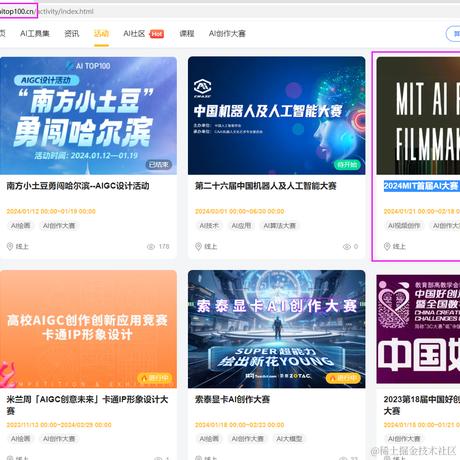This screenshot has width=460, height=460.
Task: Select the AI创作大赛 tag on 米兰周 card
Action: pos(59,439)
